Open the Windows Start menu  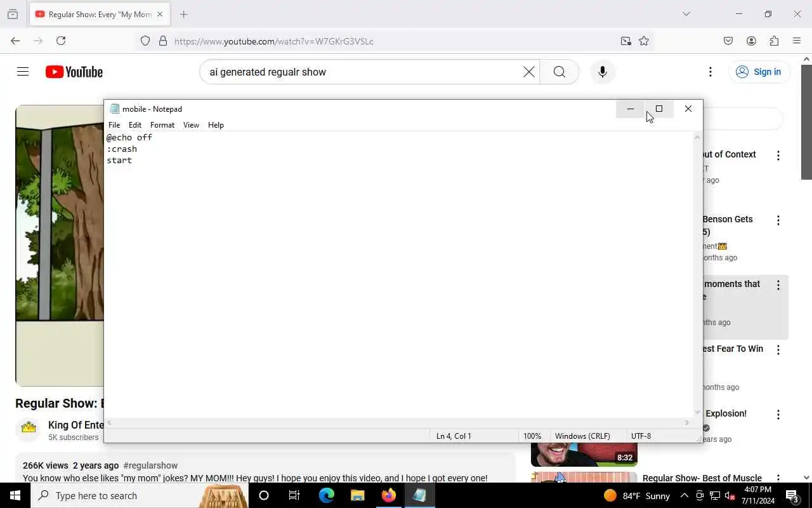(15, 495)
